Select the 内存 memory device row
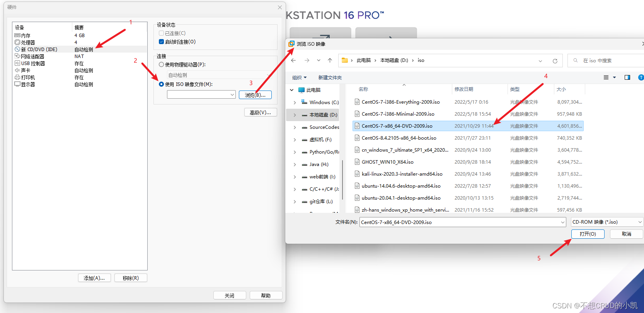The image size is (644, 313). [x=80, y=35]
